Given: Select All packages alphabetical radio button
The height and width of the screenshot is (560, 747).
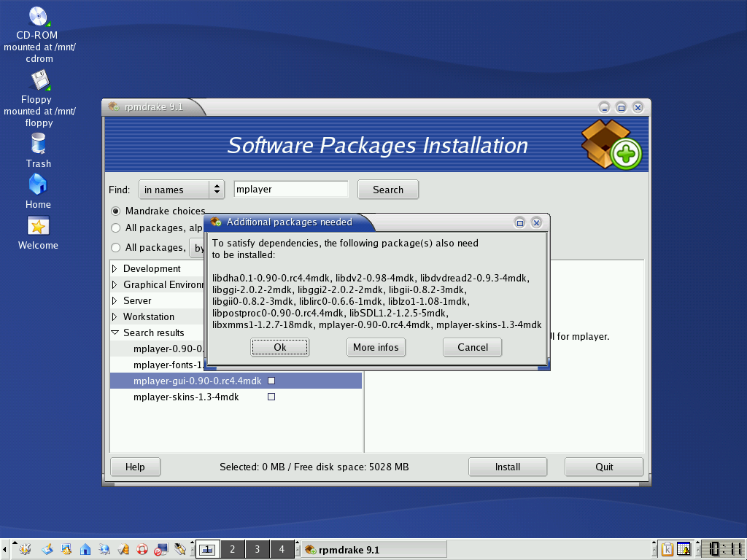Looking at the screenshot, I should pyautogui.click(x=116, y=228).
